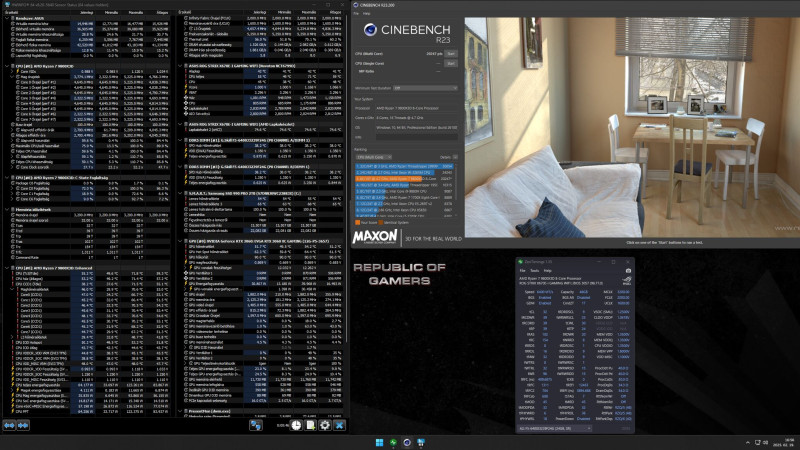The height and width of the screenshot is (450, 800).
Task: Click the HWiNFO collapse columns left-arrows button
Action: point(9,425)
